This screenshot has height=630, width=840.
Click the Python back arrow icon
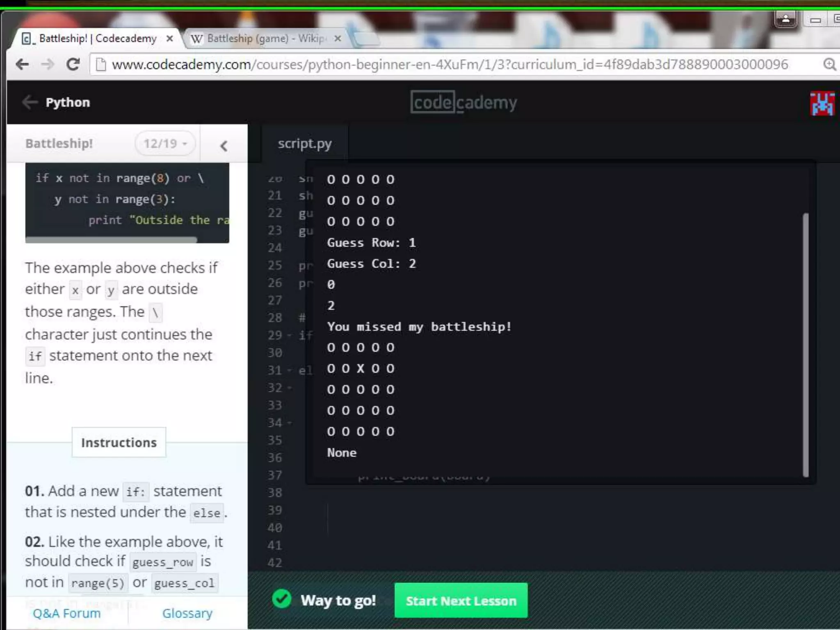(30, 102)
